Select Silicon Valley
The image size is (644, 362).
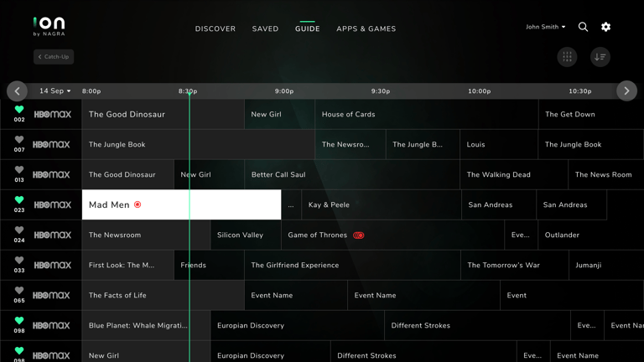[x=246, y=235]
